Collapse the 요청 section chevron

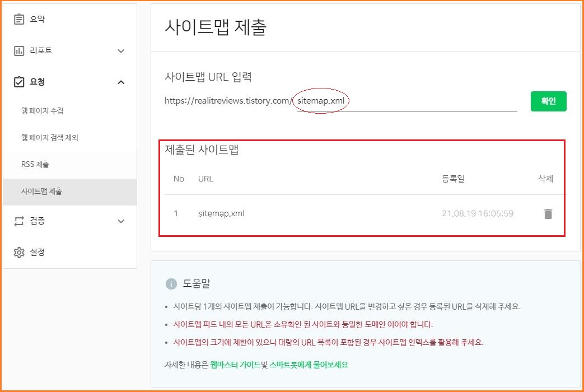(x=121, y=82)
